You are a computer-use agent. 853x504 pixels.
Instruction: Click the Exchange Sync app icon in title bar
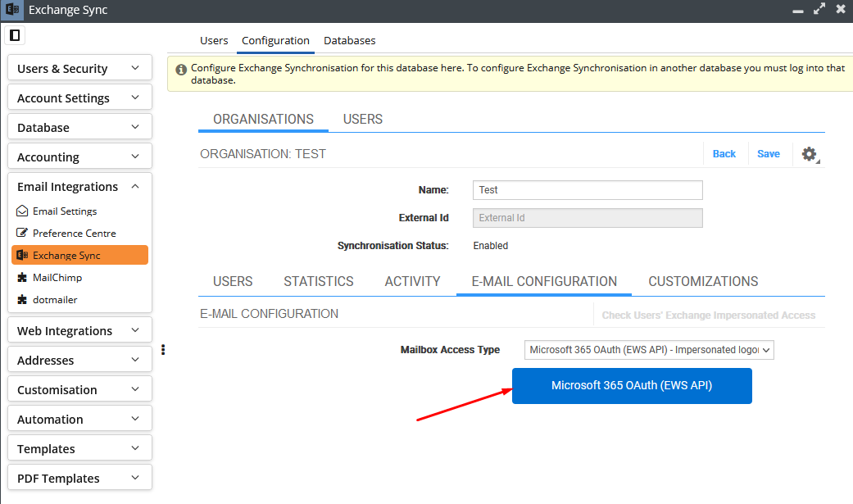(12, 10)
